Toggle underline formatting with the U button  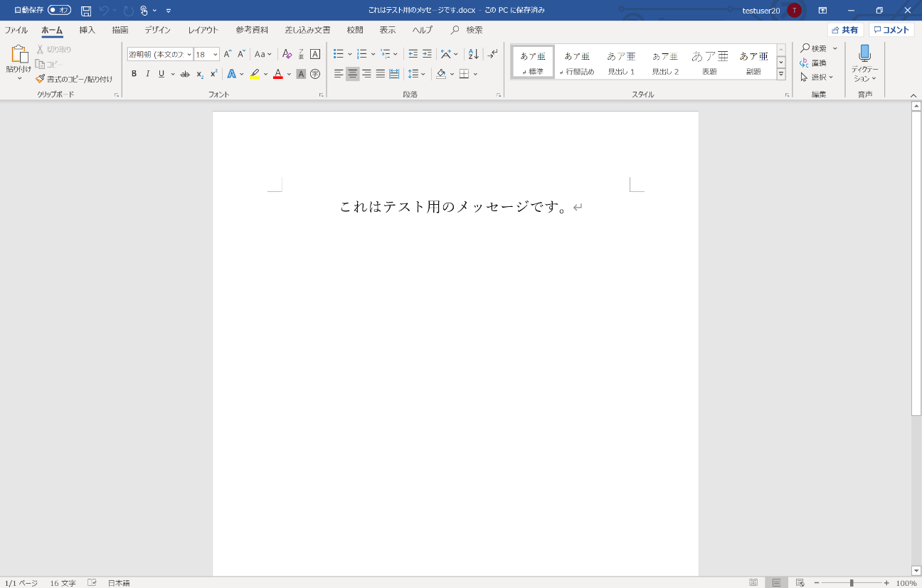pos(161,74)
